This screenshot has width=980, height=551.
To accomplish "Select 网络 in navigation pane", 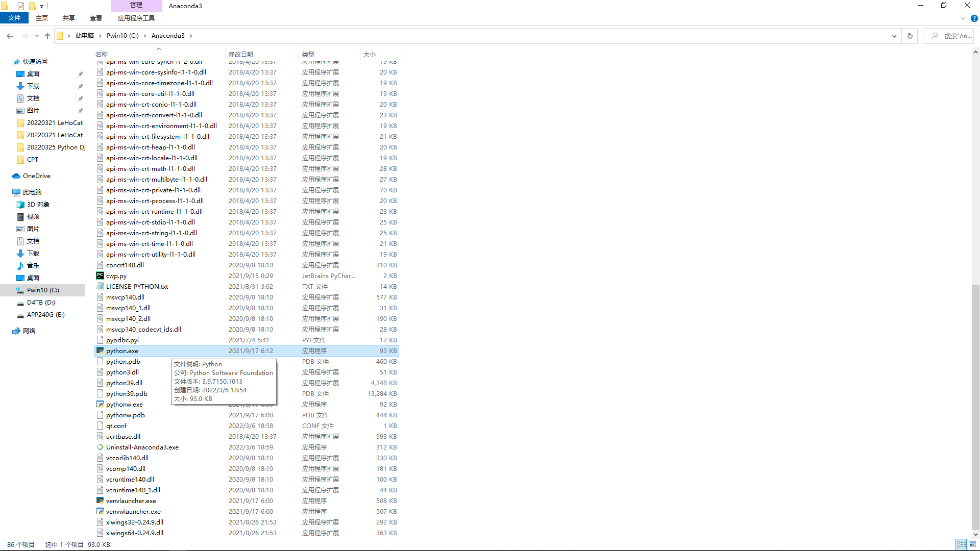I will coord(29,331).
